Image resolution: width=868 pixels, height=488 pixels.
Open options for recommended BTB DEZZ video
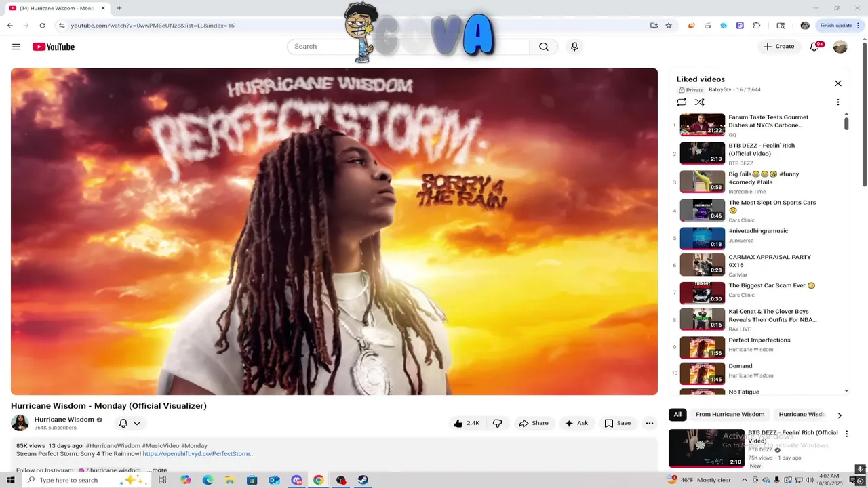pos(846,434)
